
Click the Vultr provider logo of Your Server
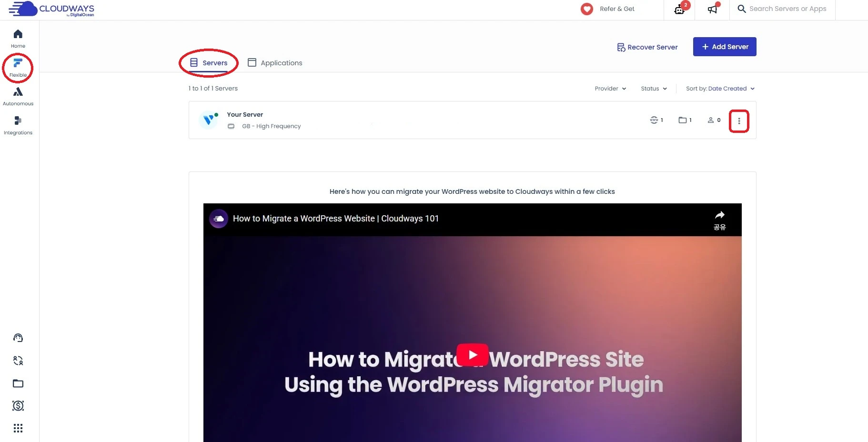208,120
